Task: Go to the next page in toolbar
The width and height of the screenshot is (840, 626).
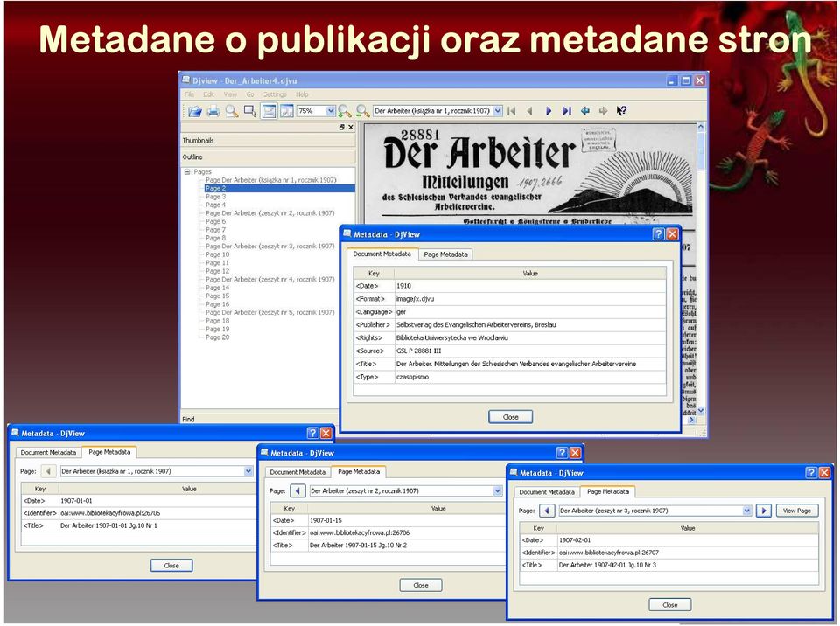Action: [548, 111]
